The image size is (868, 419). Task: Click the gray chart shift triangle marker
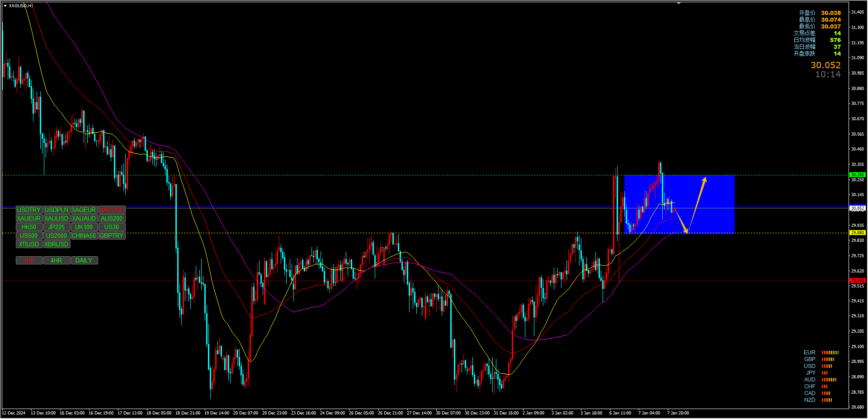click(679, 3)
